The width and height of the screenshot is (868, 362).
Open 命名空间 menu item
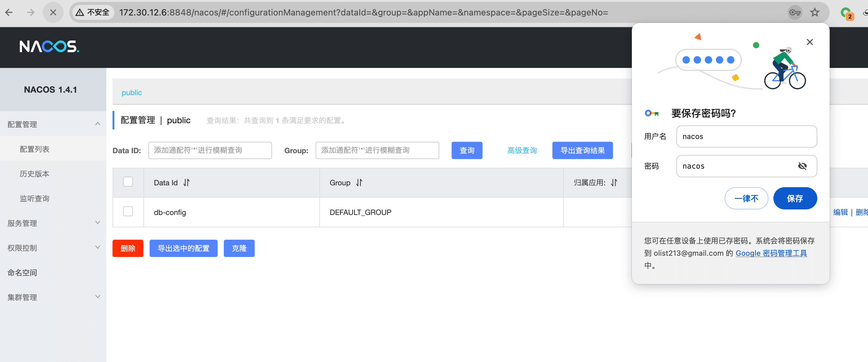pos(22,272)
